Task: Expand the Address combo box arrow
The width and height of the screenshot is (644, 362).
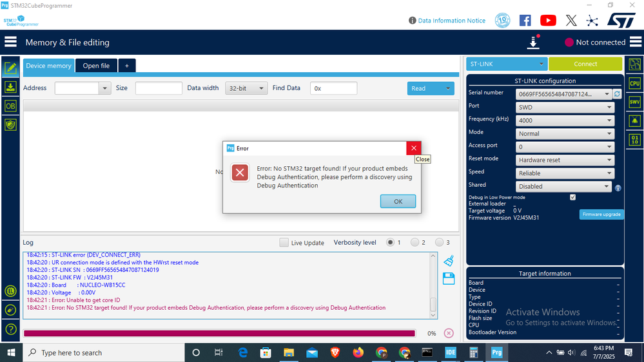Action: click(x=104, y=88)
